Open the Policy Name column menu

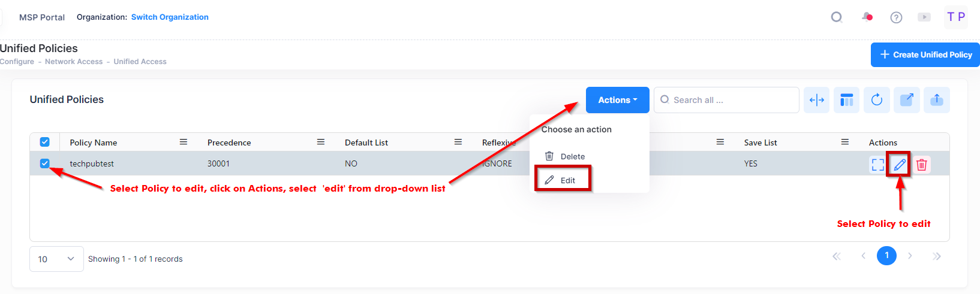[x=184, y=142]
